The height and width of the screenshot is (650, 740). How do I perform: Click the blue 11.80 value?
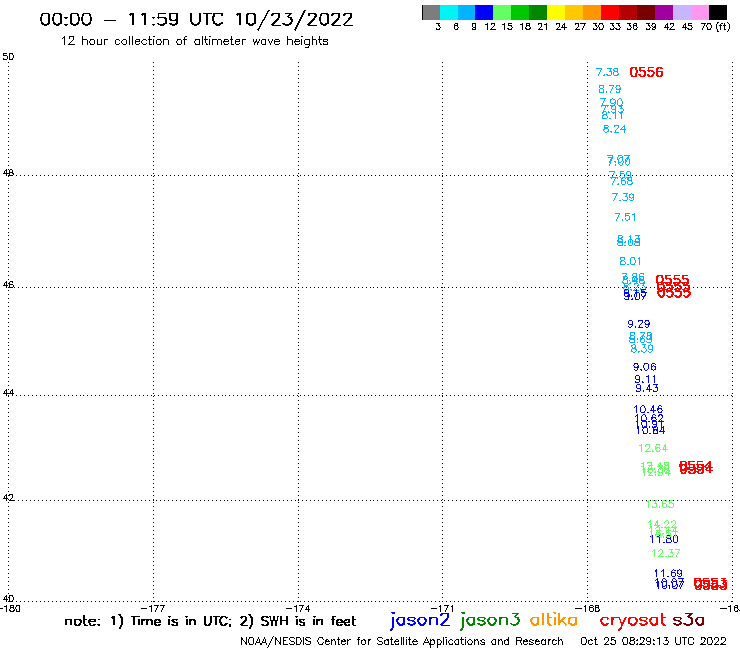tap(664, 539)
